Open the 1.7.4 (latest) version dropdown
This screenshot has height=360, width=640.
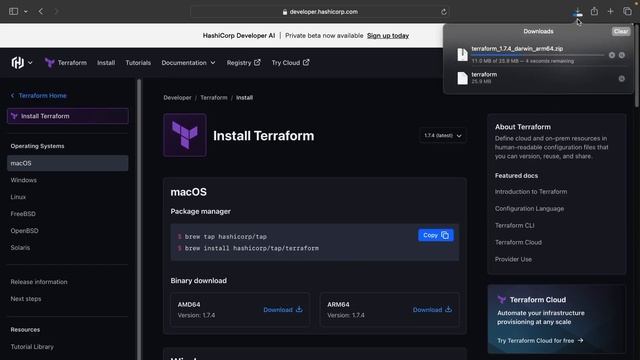[443, 136]
